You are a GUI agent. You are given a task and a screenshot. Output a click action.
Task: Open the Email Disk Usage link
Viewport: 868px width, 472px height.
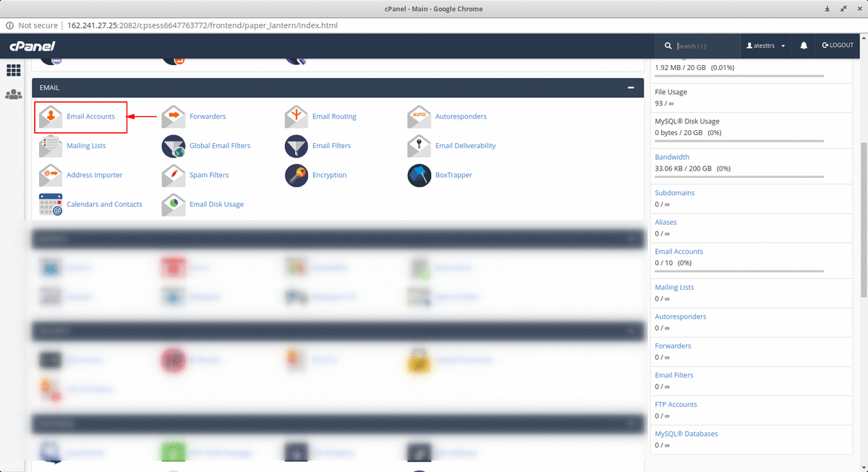click(216, 205)
